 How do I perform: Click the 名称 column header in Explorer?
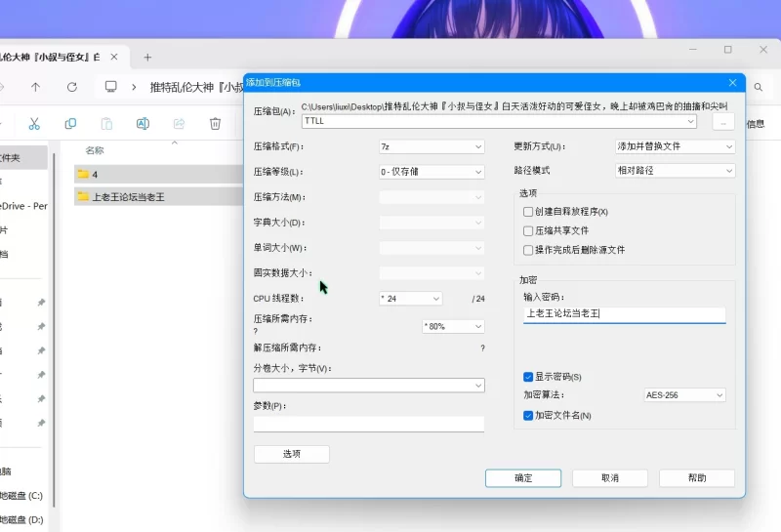(x=94, y=150)
